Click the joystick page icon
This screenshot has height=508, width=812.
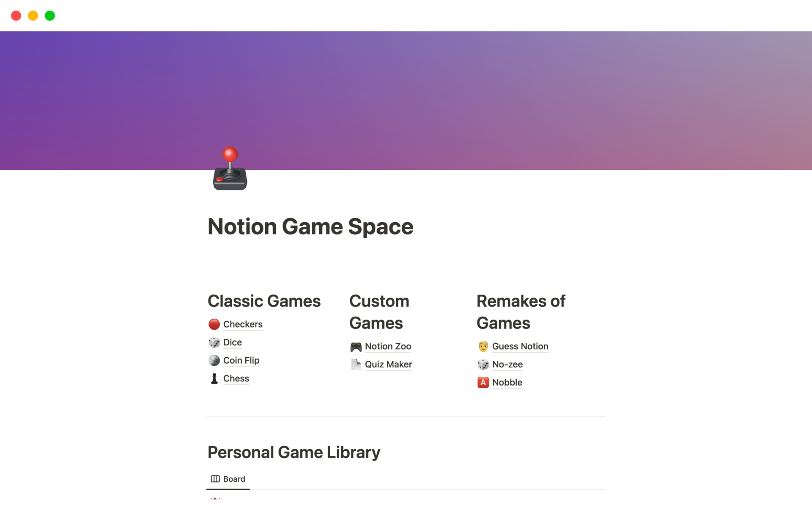pos(230,170)
